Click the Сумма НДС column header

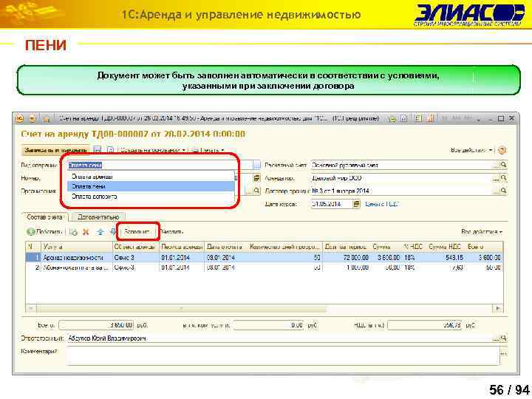click(x=445, y=247)
